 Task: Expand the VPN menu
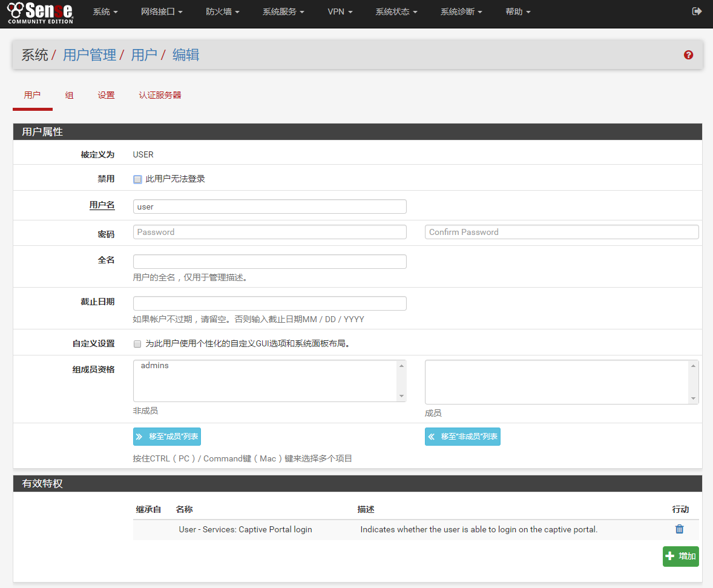tap(340, 12)
